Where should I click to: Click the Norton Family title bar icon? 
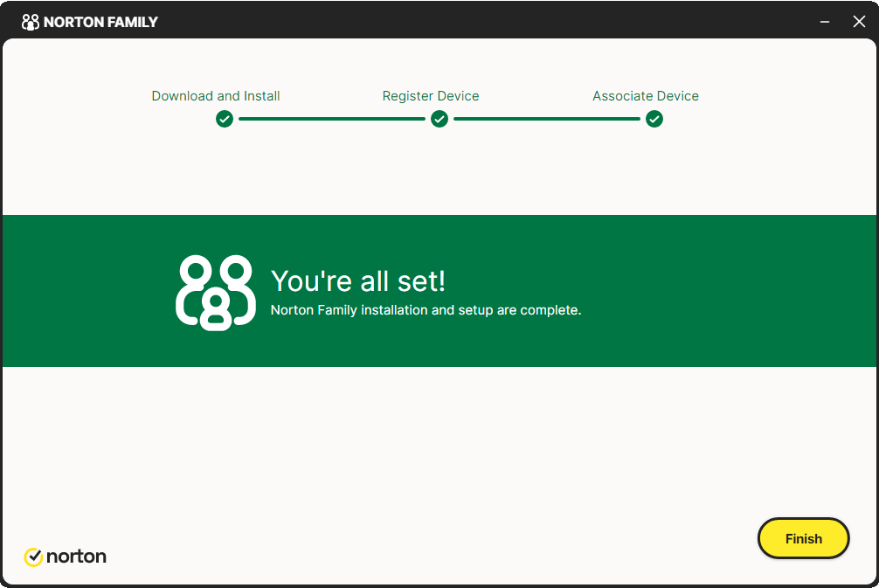tap(31, 22)
